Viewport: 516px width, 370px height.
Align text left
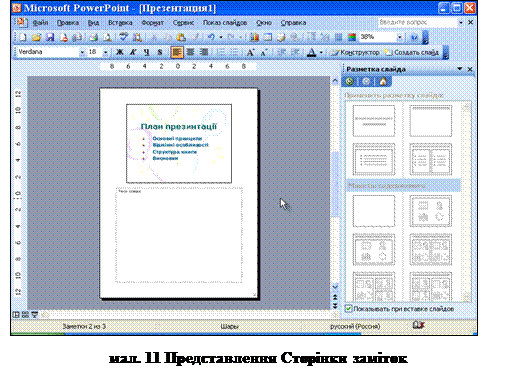[177, 52]
